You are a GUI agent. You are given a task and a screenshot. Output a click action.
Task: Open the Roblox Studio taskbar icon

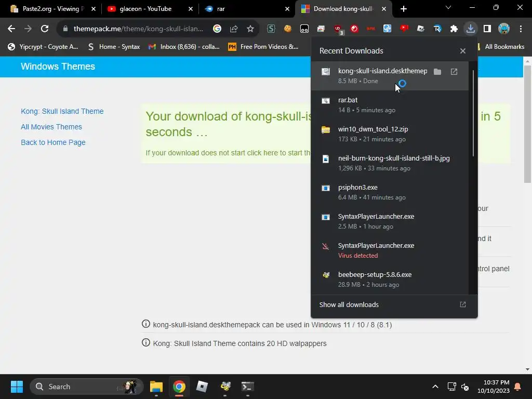click(x=202, y=387)
